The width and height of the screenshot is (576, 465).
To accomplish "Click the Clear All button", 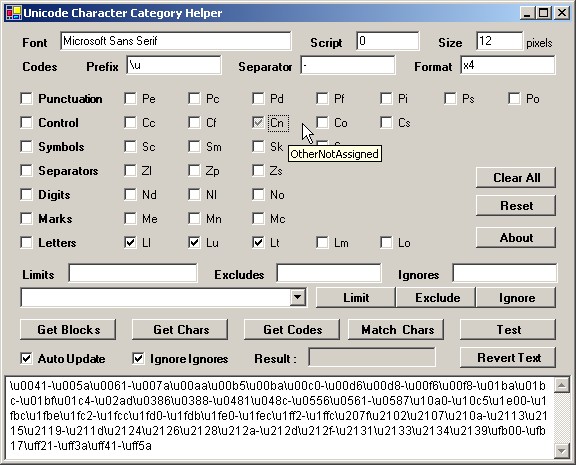I will tap(516, 178).
